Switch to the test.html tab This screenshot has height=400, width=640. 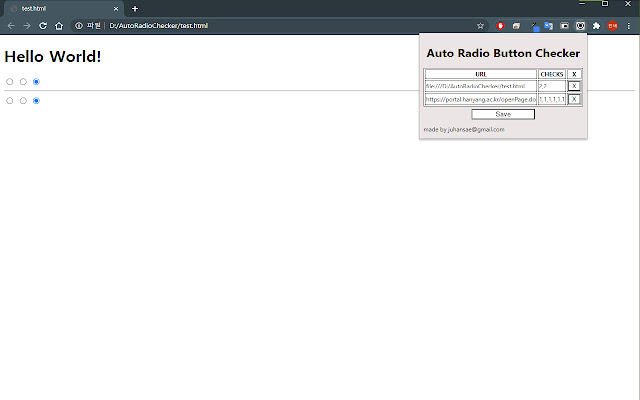point(60,8)
